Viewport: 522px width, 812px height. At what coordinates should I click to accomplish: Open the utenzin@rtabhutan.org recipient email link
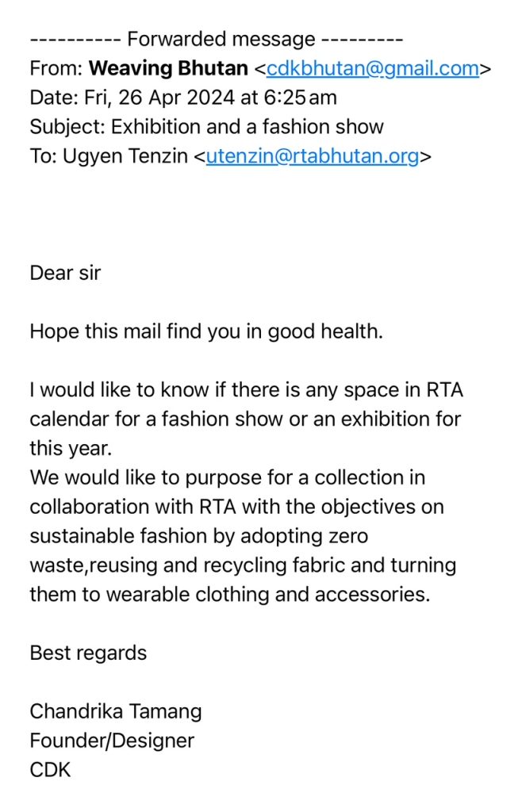(313, 156)
